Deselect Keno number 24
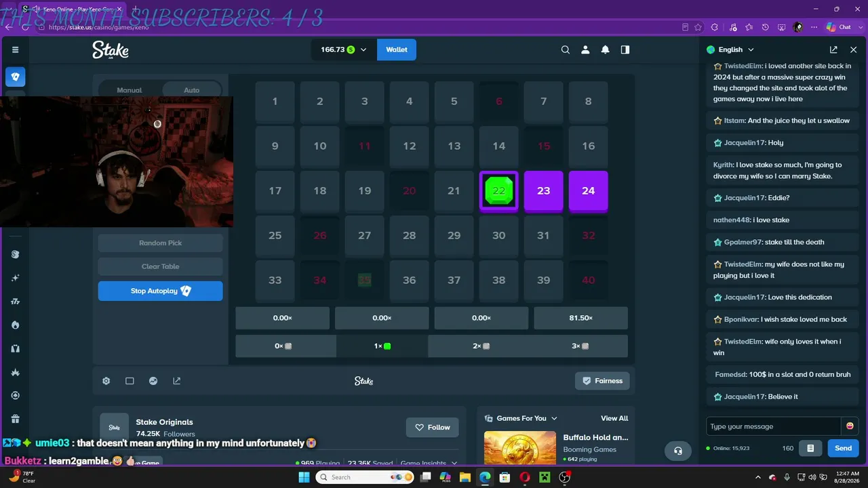This screenshot has height=488, width=868. 589,191
